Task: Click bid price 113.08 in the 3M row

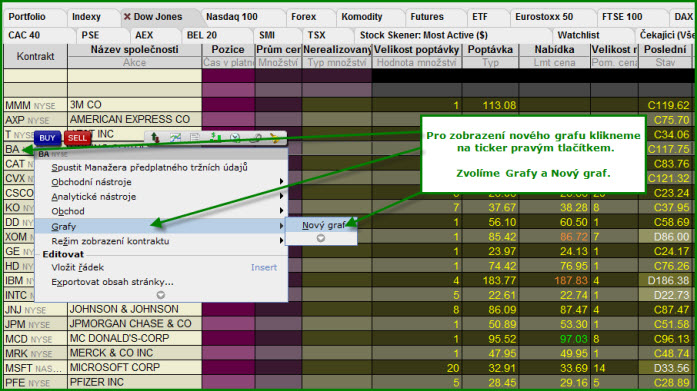Action: point(499,105)
